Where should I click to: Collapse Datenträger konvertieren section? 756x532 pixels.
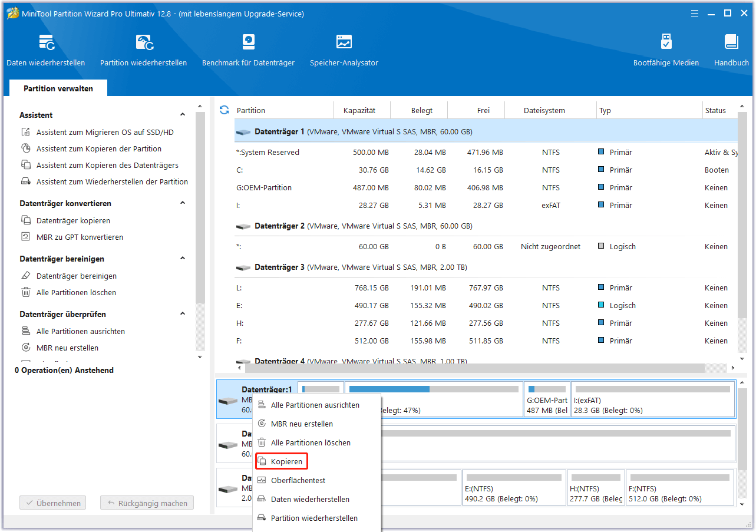[183, 203]
